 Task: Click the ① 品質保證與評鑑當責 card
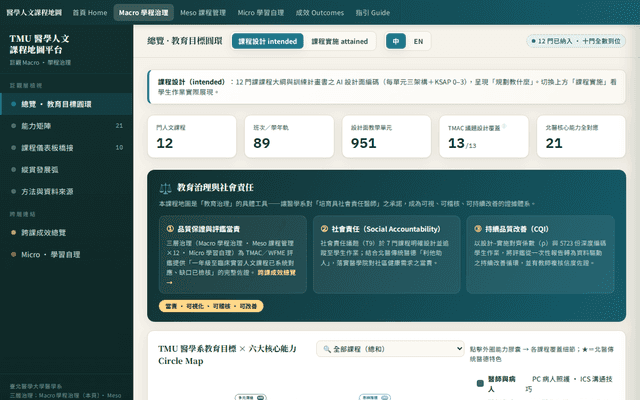[x=233, y=254]
